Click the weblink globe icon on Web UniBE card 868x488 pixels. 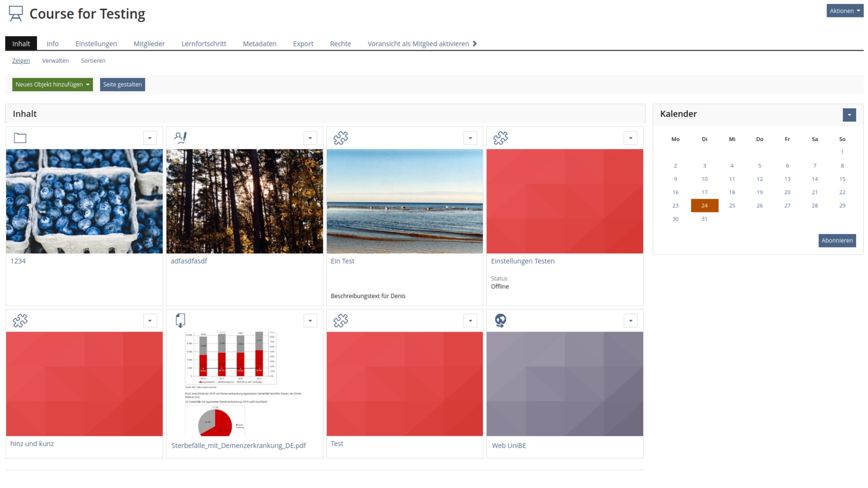point(501,320)
